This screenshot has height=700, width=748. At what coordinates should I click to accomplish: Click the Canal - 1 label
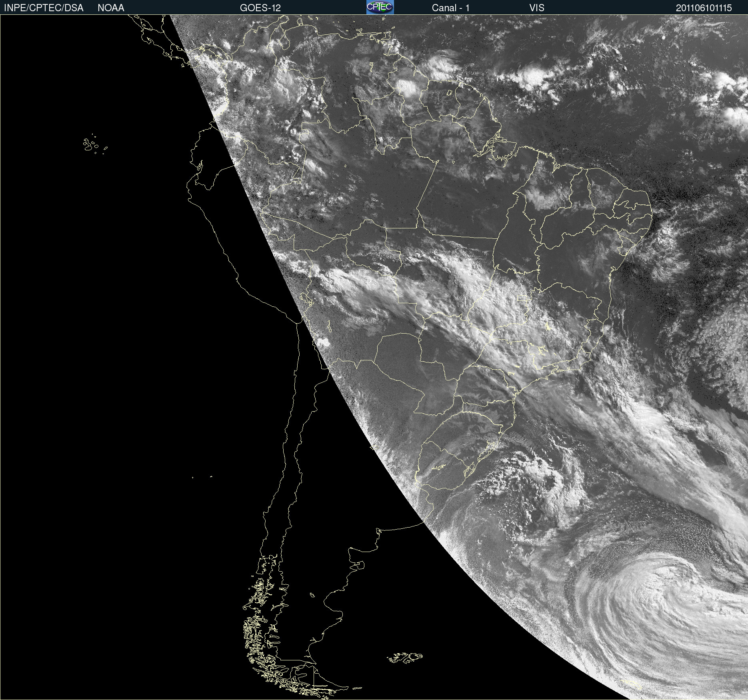451,8
